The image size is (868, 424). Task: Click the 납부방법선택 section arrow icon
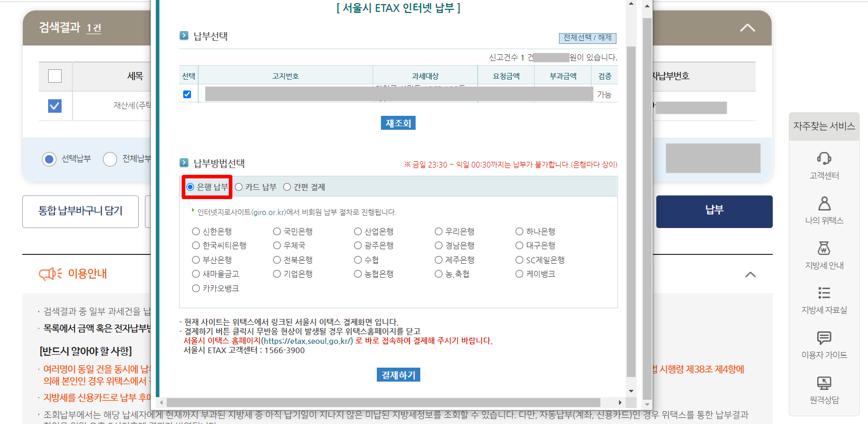point(184,163)
